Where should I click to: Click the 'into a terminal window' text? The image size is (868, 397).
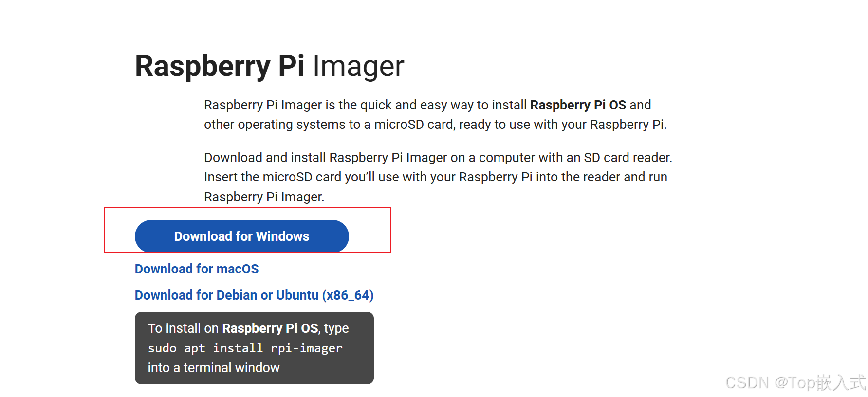pyautogui.click(x=214, y=368)
